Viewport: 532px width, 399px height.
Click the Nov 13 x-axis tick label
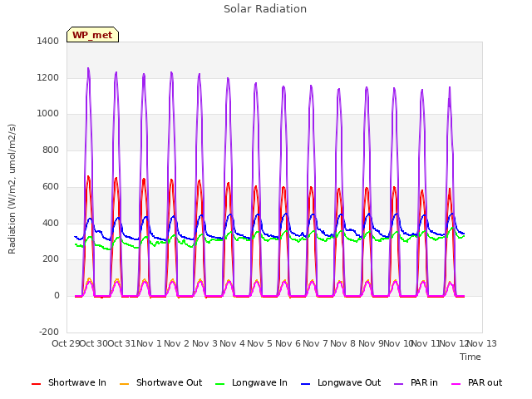click(482, 343)
